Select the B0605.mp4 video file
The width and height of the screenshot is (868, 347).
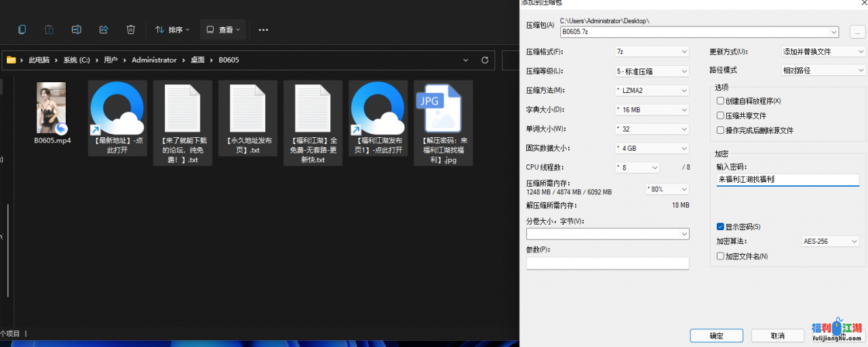(x=52, y=112)
